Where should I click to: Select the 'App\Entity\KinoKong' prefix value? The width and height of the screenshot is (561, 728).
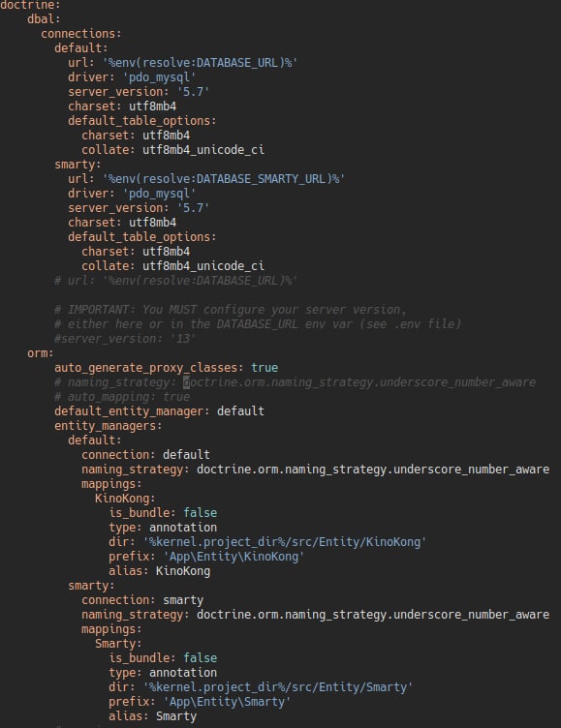click(x=234, y=557)
